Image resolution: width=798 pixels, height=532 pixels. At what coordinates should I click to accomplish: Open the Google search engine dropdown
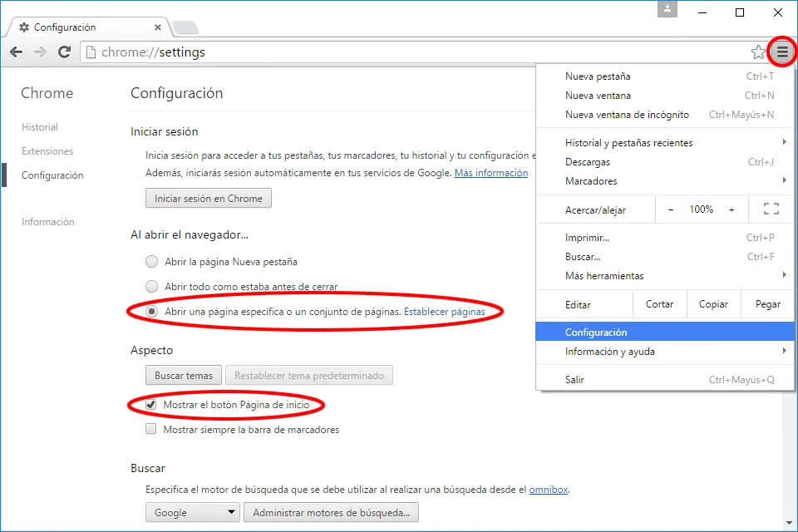point(192,512)
